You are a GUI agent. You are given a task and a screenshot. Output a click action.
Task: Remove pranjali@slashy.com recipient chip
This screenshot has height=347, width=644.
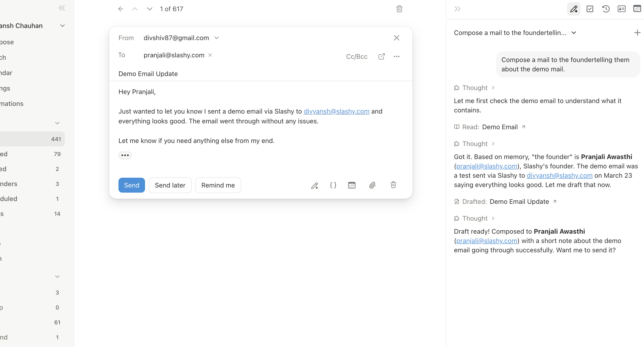[x=210, y=55]
